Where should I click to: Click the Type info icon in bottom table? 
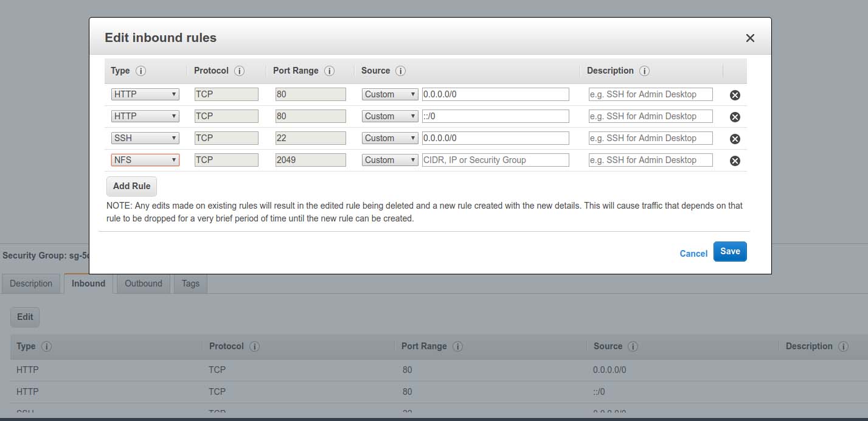click(46, 346)
